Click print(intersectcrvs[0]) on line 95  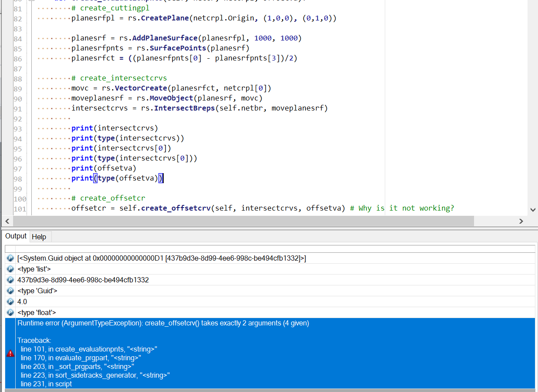click(121, 148)
